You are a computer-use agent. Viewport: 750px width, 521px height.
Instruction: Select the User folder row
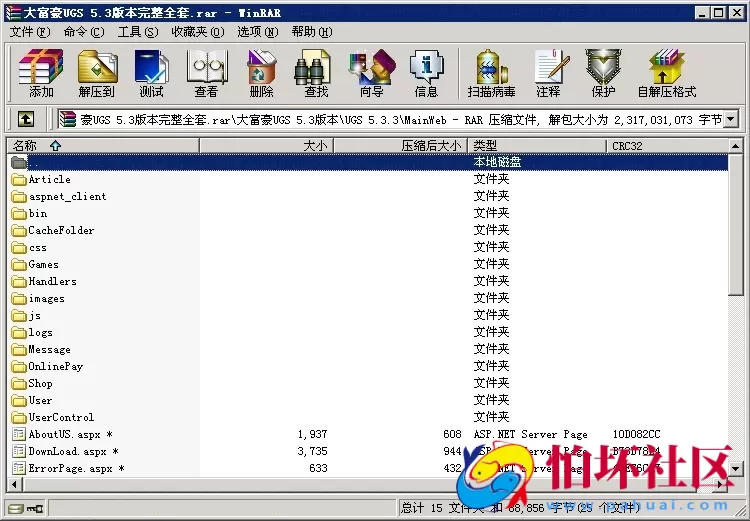pyautogui.click(x=368, y=400)
